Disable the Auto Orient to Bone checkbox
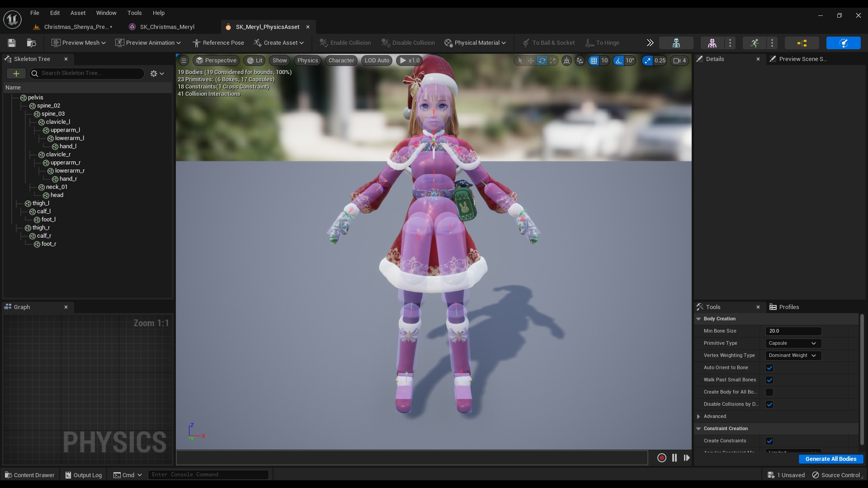 [769, 368]
